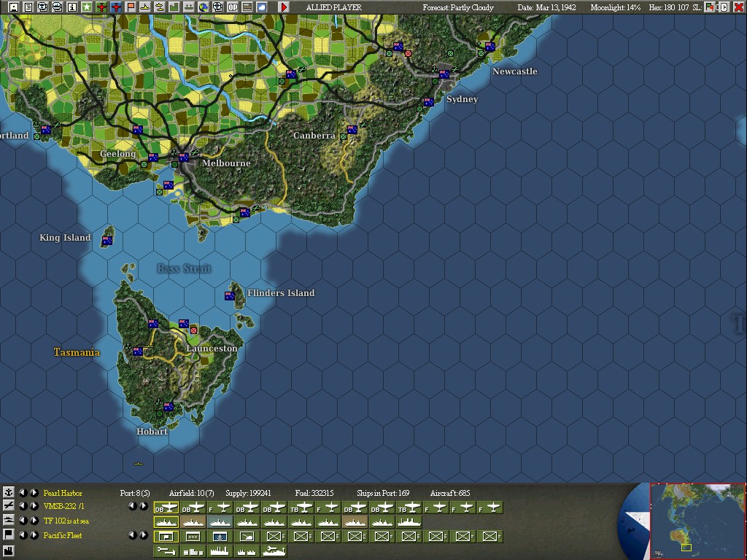Click the crosshair target toolbar icon
Viewport: 747px width, 560px height.
click(217, 7)
